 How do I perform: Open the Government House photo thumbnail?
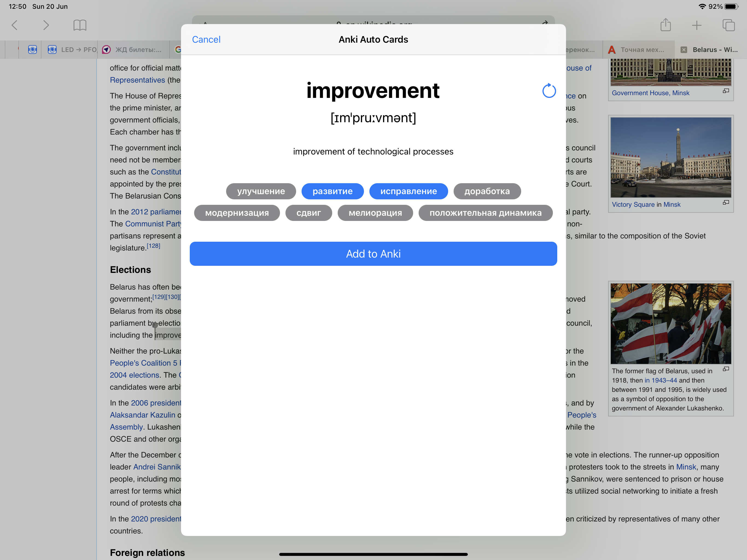(670, 72)
